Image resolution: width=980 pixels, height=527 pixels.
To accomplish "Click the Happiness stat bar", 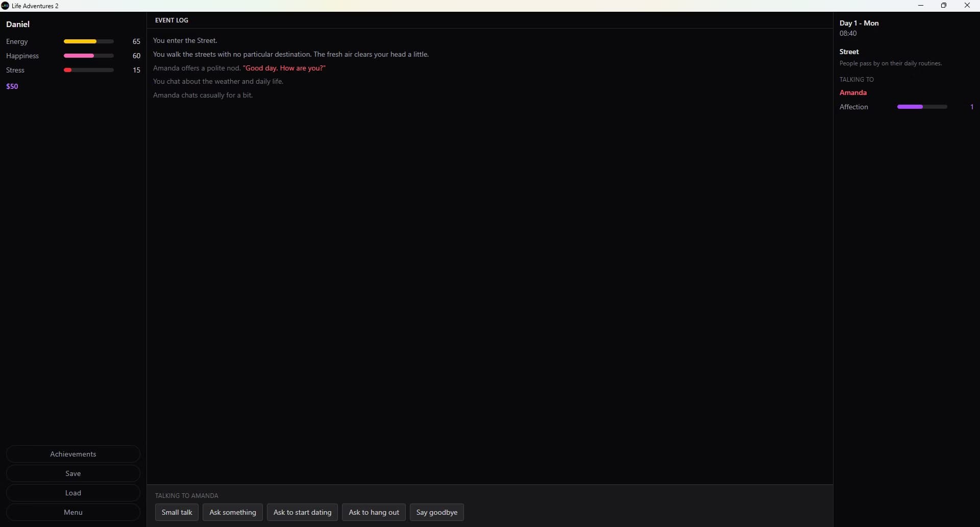I will click(89, 56).
